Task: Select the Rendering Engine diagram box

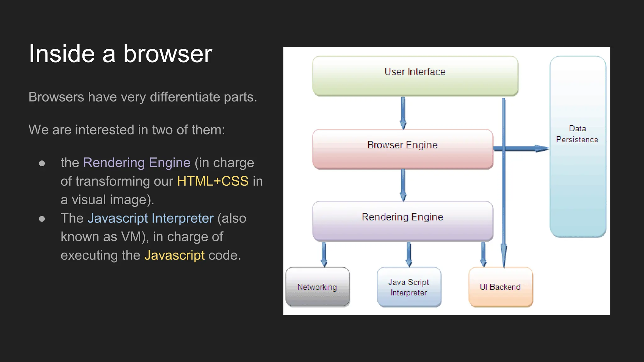Action: pyautogui.click(x=402, y=221)
